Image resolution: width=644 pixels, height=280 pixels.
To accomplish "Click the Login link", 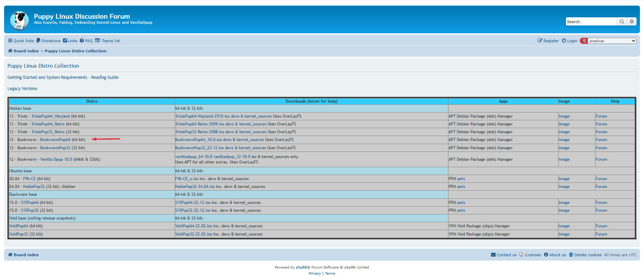I will pyautogui.click(x=569, y=41).
